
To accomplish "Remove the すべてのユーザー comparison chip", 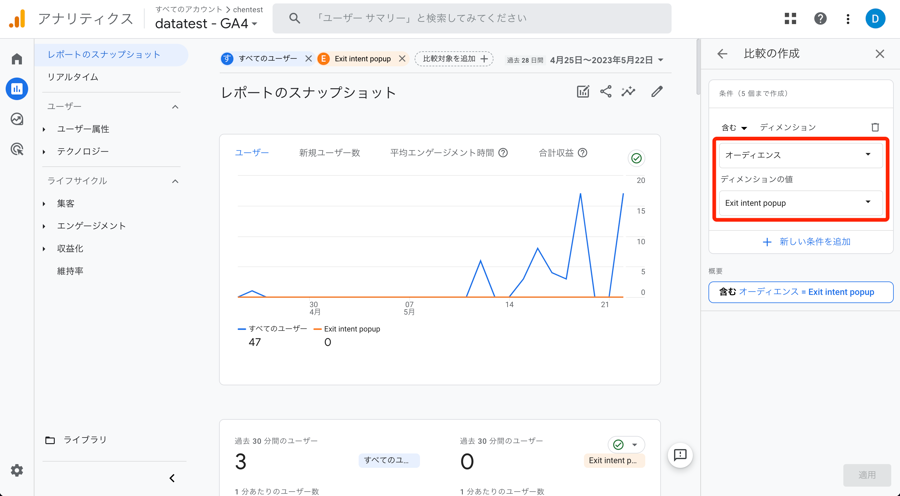I will pyautogui.click(x=308, y=59).
